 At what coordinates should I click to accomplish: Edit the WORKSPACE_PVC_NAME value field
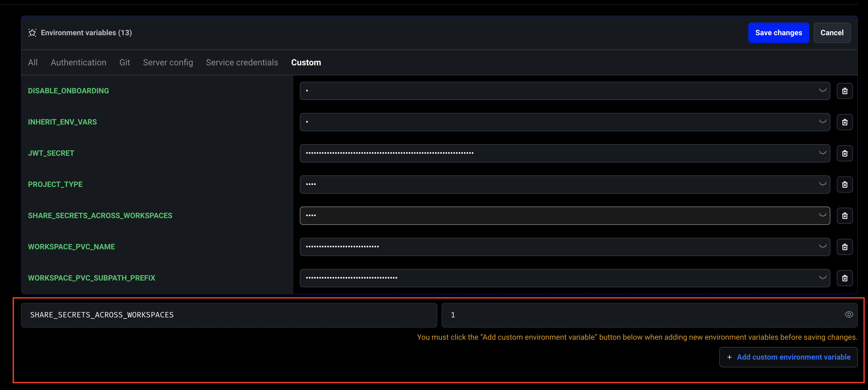565,247
